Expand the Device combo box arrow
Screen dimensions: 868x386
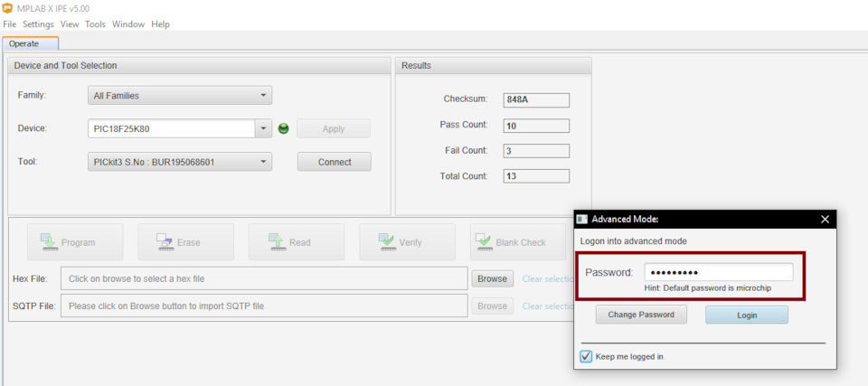point(263,128)
